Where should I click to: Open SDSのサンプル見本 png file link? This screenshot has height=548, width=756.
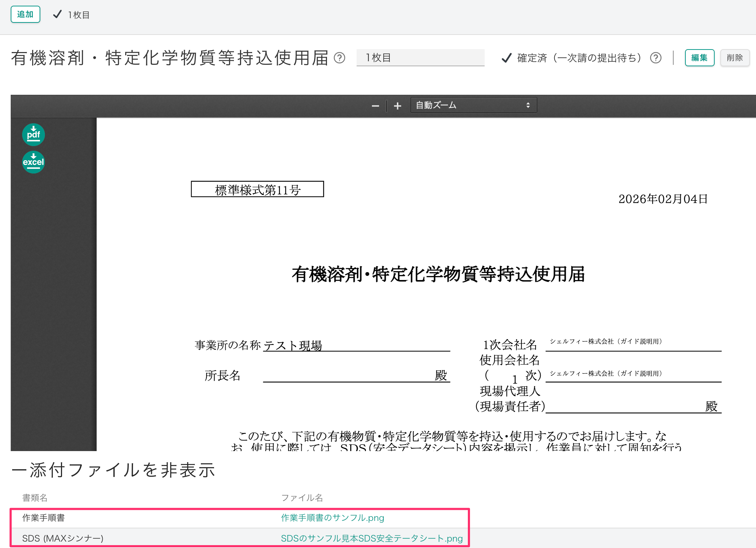(372, 538)
